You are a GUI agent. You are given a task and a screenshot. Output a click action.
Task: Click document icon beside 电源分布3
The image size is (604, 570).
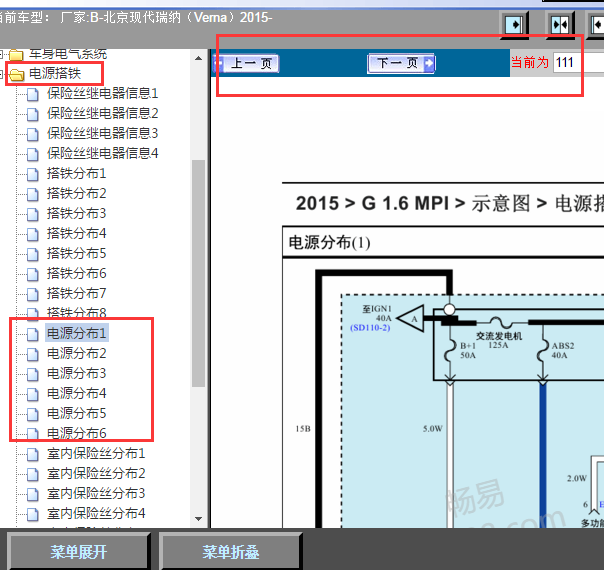[33, 374]
